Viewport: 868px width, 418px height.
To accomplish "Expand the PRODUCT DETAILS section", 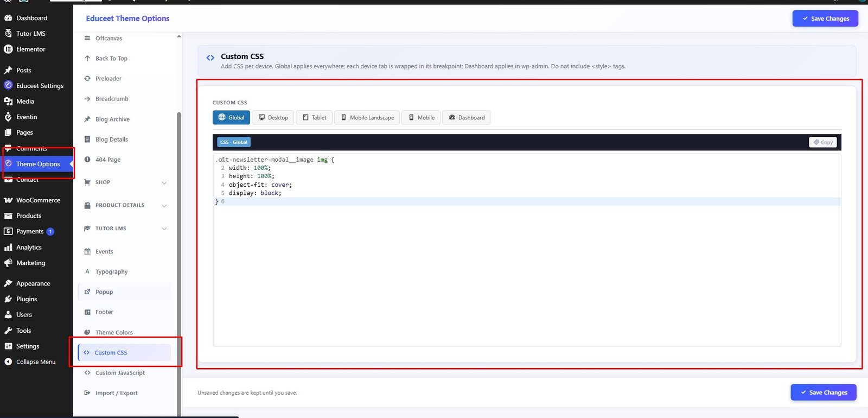I will 124,206.
